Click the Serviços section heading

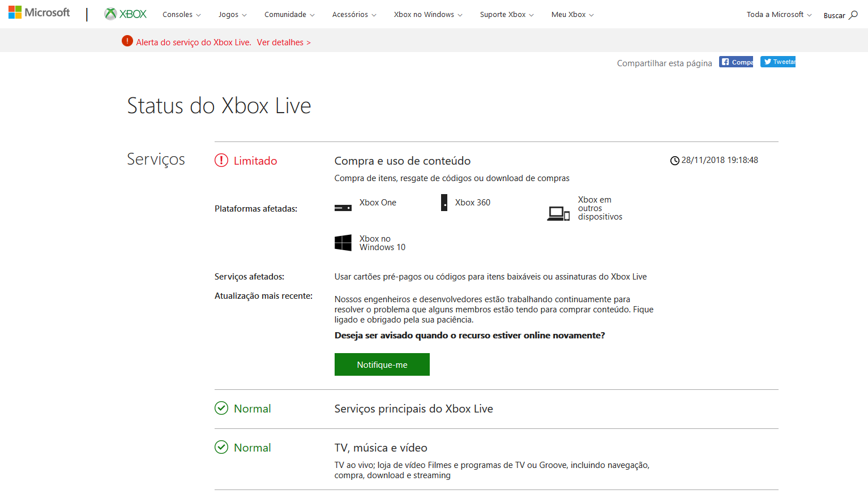tap(156, 160)
